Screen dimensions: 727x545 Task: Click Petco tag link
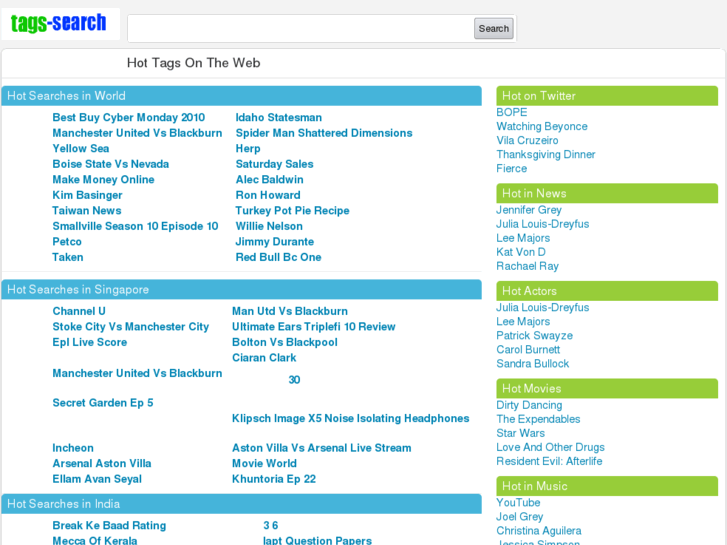(67, 242)
